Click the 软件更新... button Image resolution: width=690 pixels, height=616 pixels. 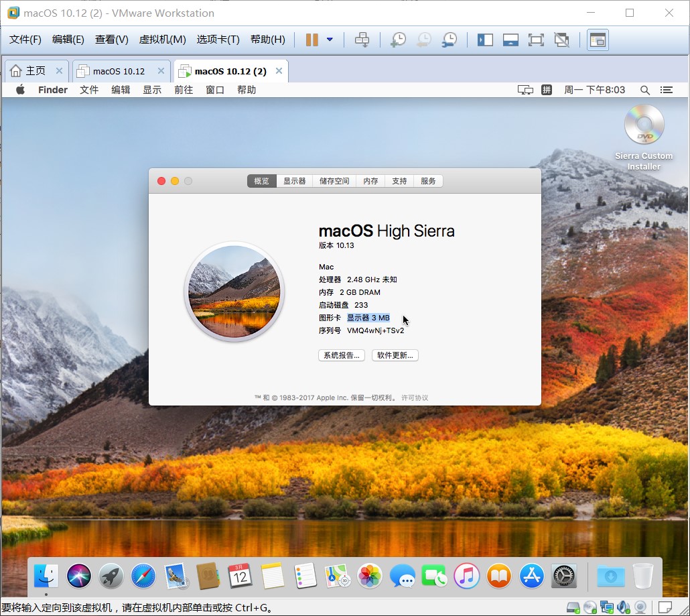[395, 355]
